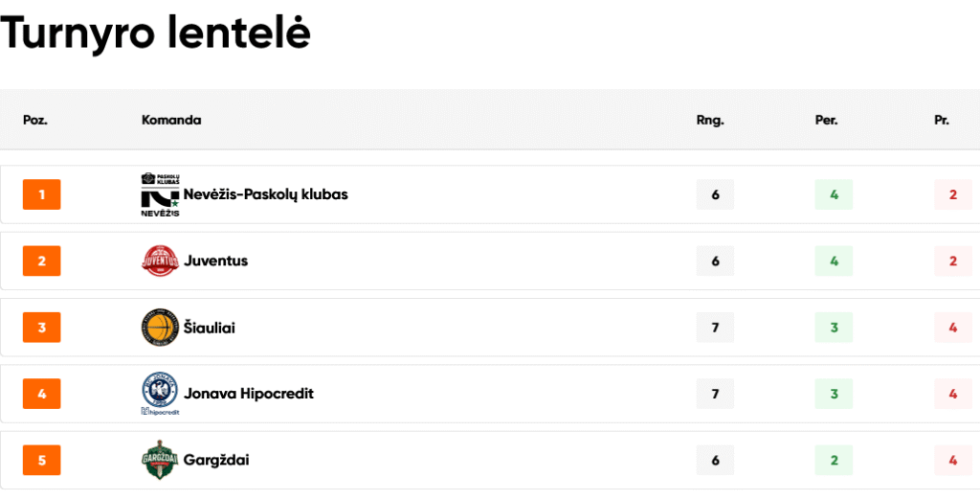The height and width of the screenshot is (500, 980).
Task: Select the Šiauliai team name
Action: coord(209,328)
